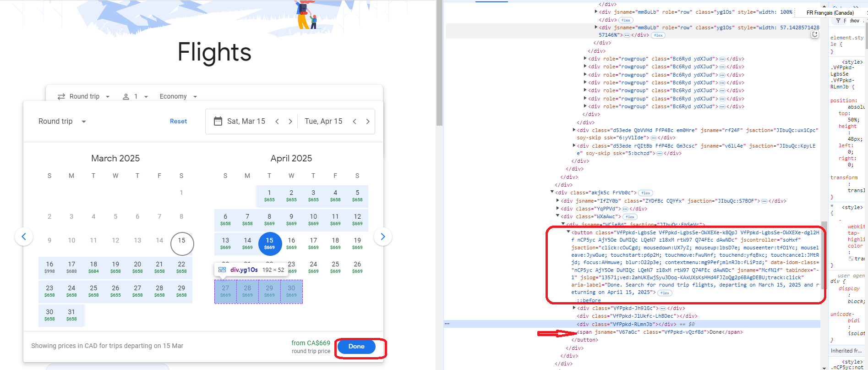Image resolution: width=868 pixels, height=370 pixels.
Task: Click the Tue, Apr 15 return field
Action: (323, 121)
